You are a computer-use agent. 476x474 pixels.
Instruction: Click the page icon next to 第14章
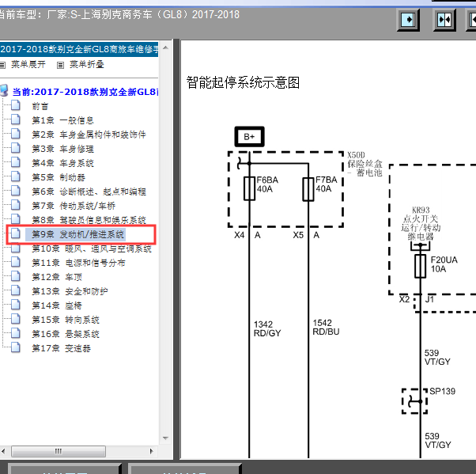[x=16, y=305]
